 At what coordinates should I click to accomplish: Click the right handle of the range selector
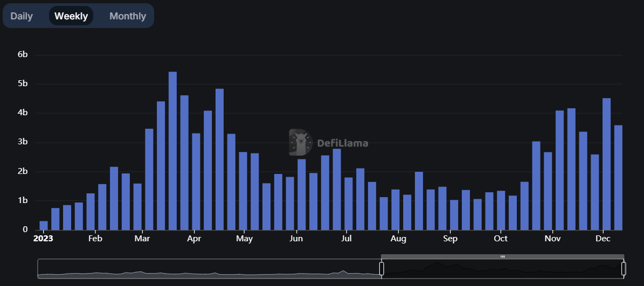tap(624, 269)
